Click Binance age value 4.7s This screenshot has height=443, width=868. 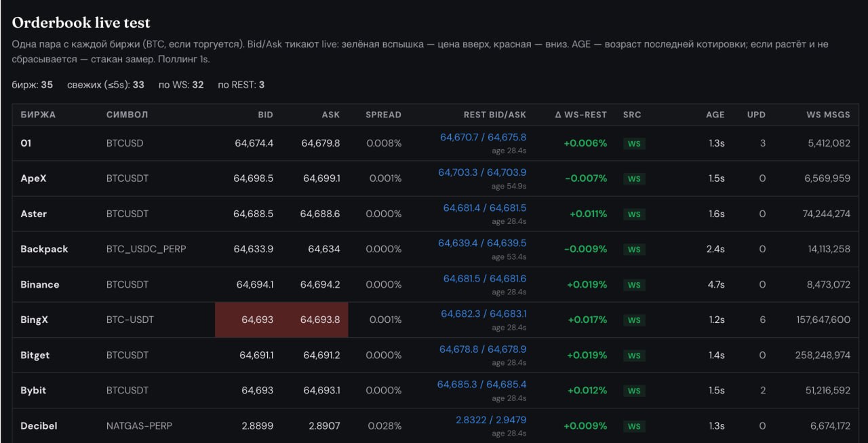pyautogui.click(x=716, y=284)
